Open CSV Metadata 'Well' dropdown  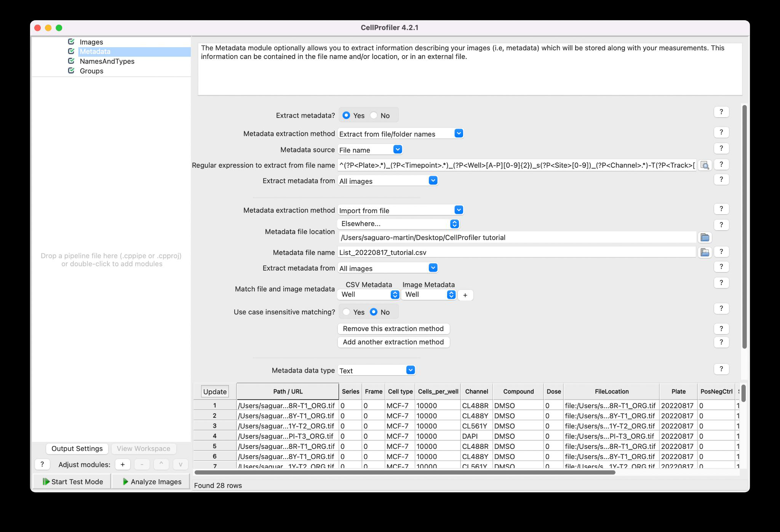(x=369, y=295)
